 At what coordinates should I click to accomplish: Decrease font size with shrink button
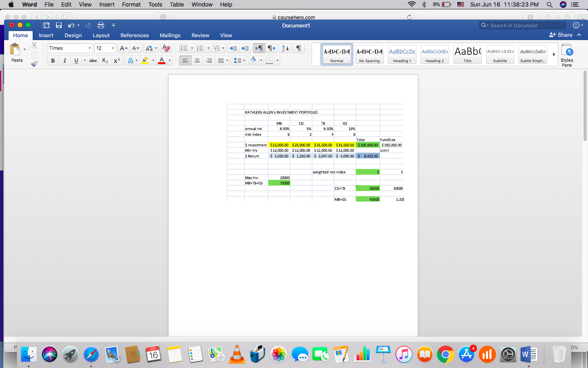tap(136, 48)
